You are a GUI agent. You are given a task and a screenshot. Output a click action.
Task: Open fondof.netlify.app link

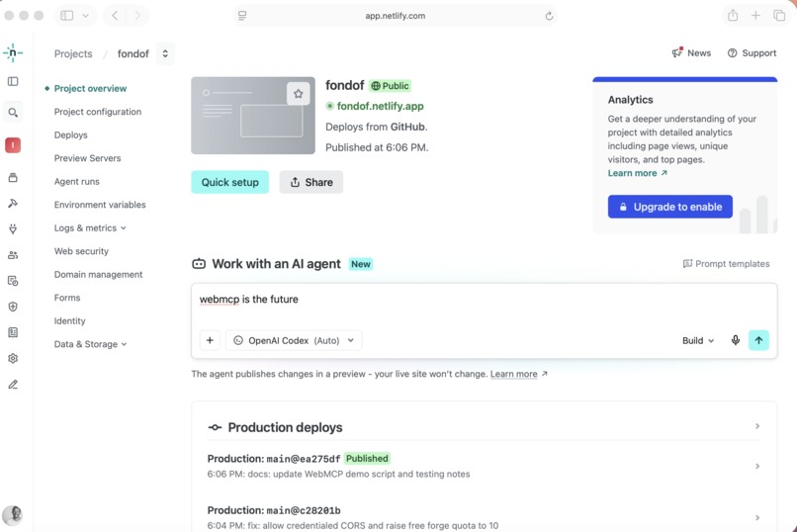380,106
